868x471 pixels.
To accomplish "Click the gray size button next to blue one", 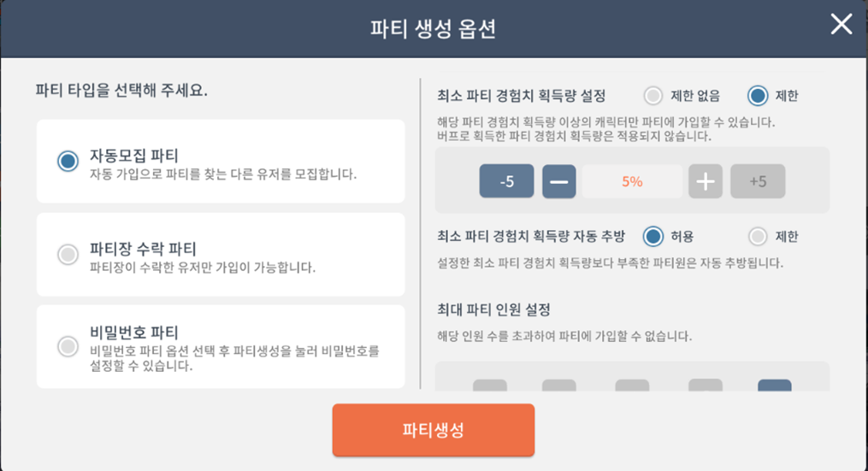I will click(706, 386).
